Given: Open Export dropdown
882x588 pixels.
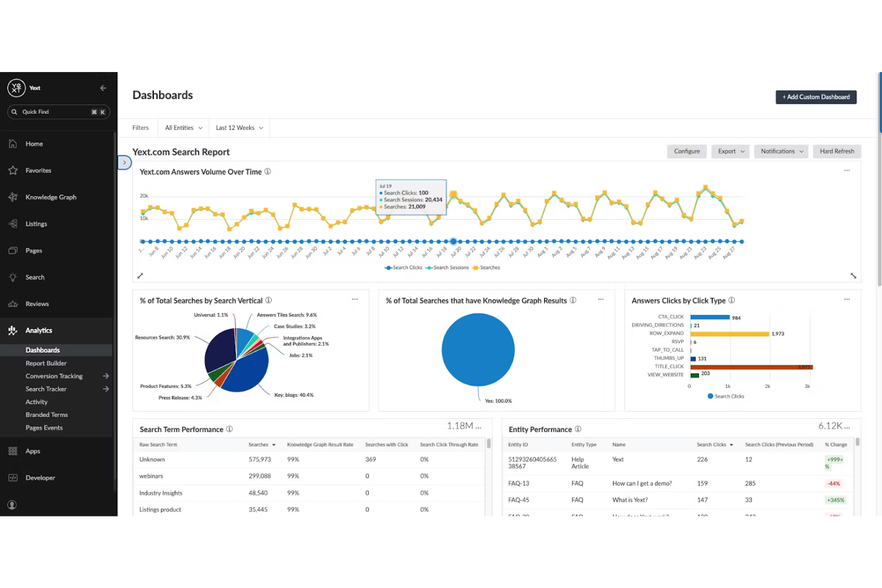Looking at the screenshot, I should 730,151.
